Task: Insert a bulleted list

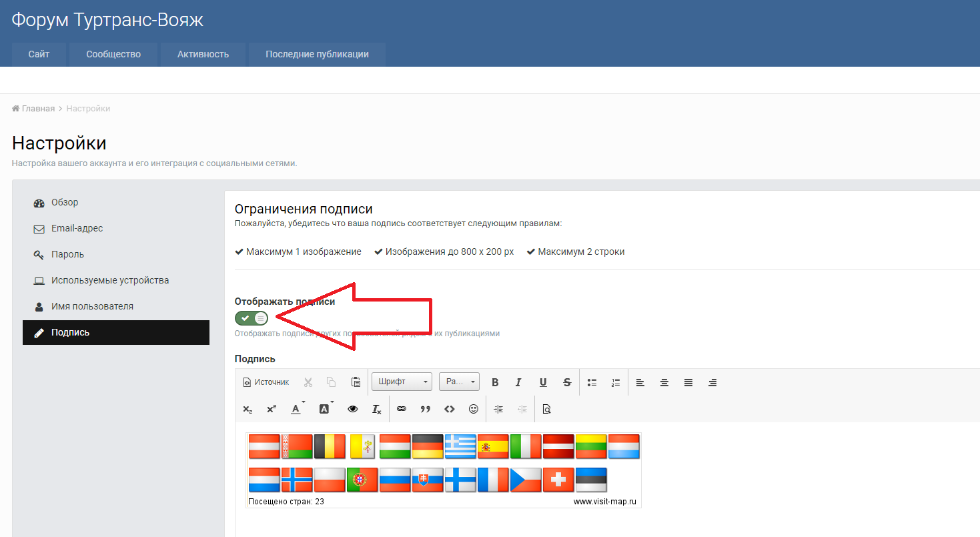Action: pos(592,382)
